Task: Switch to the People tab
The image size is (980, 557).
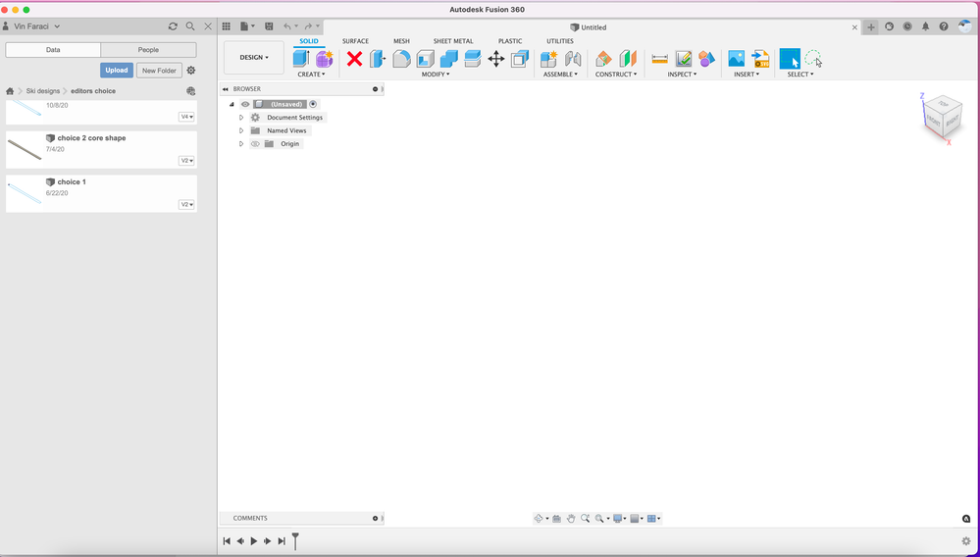Action: (148, 50)
